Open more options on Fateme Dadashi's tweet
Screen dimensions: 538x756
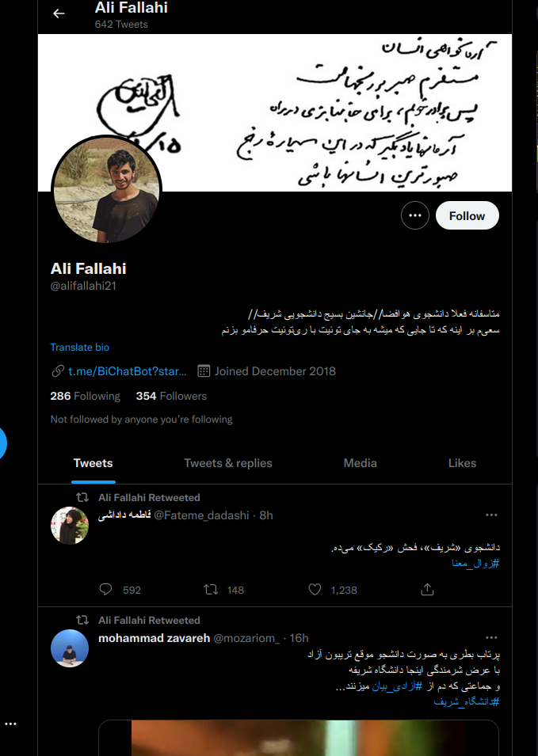coord(492,515)
